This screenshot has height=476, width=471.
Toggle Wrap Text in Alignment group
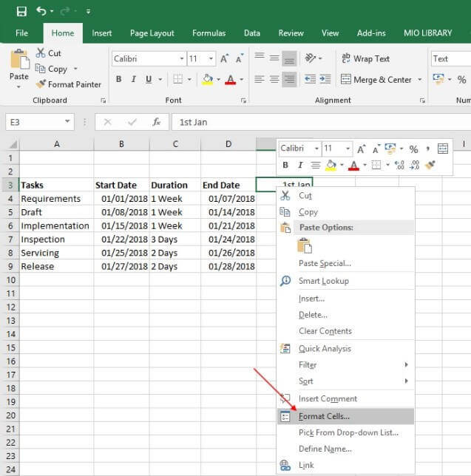(x=365, y=58)
